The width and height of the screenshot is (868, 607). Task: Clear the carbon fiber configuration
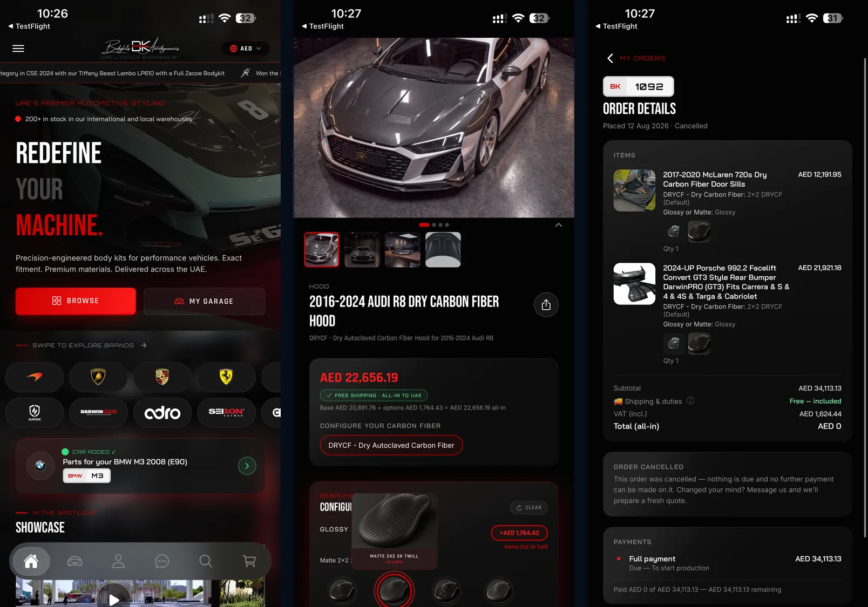(x=529, y=507)
